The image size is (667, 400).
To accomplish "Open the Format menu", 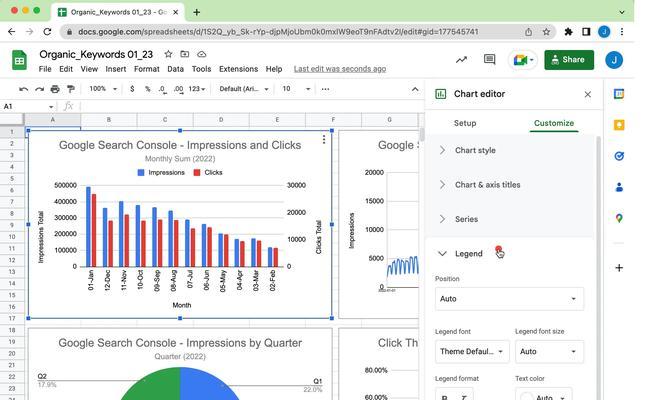I will [x=147, y=69].
